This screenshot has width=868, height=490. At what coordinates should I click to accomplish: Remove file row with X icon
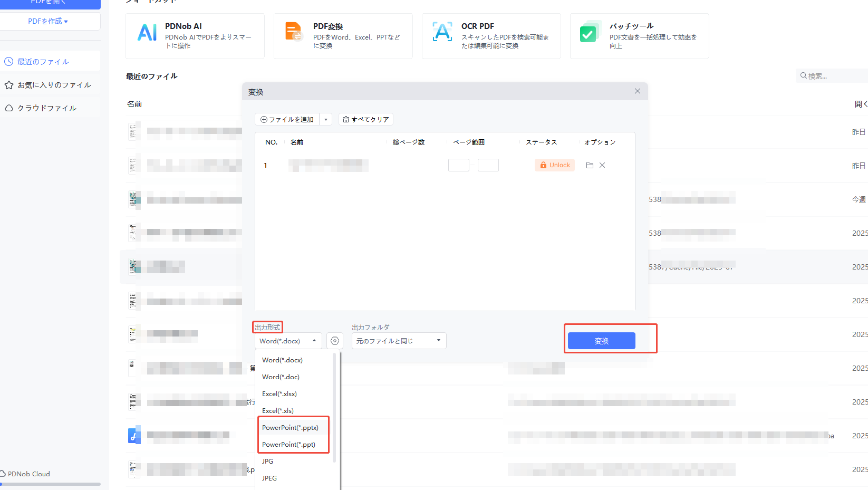pos(602,165)
